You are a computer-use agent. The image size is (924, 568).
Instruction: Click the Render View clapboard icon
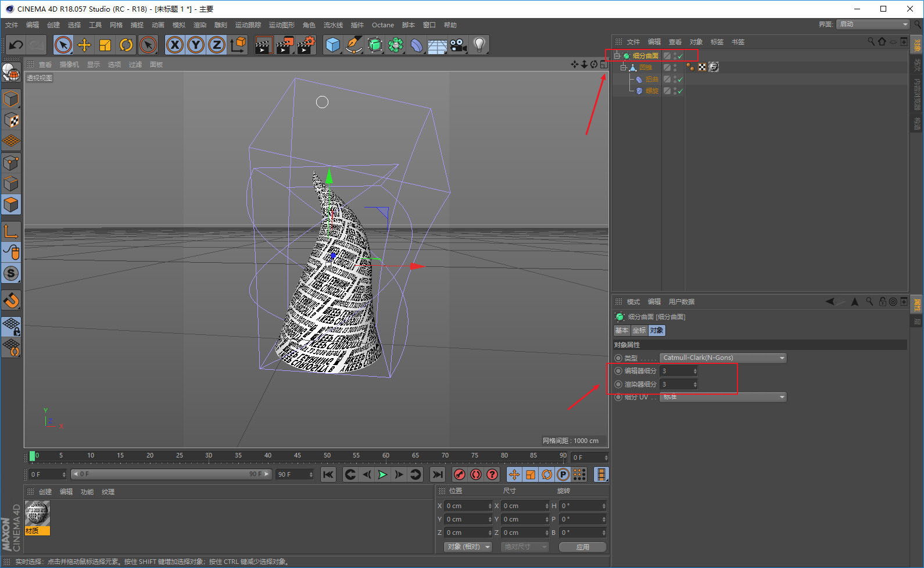(264, 45)
